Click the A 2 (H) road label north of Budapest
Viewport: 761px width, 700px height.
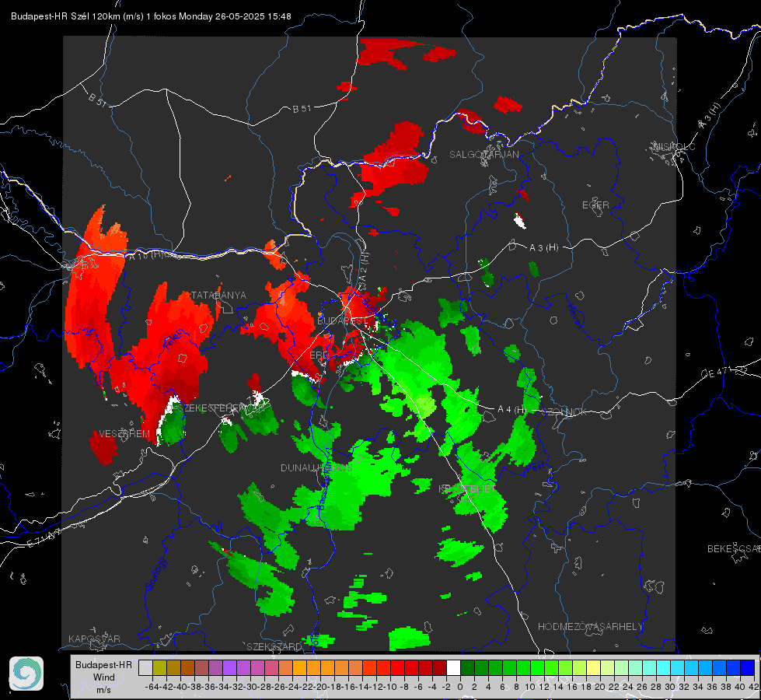[365, 266]
